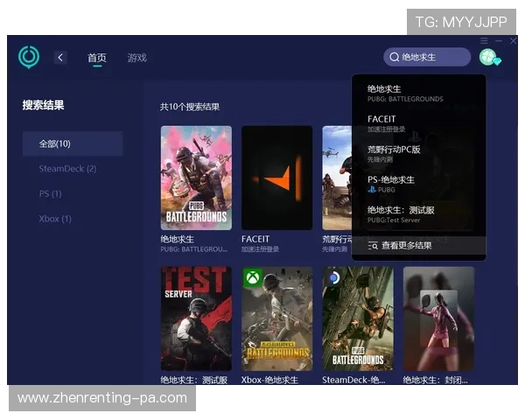Click the PlayStation logo next to PUBG
The image size is (525, 420).
372,190
